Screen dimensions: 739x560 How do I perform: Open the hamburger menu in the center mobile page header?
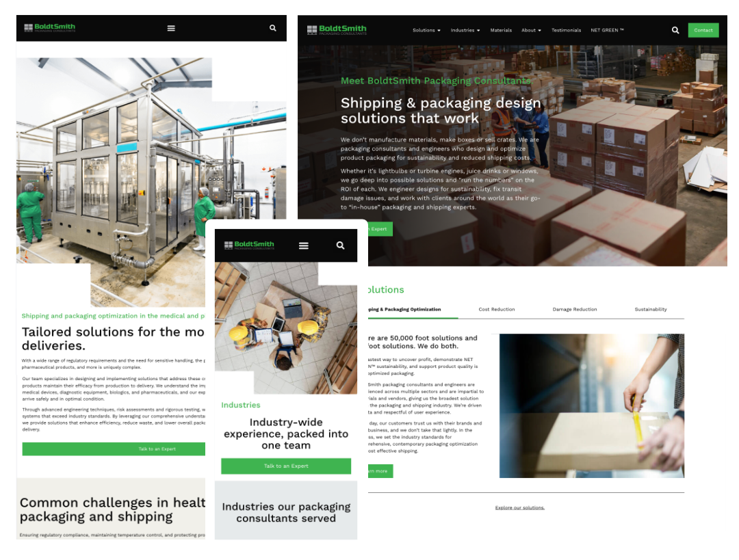tap(304, 245)
